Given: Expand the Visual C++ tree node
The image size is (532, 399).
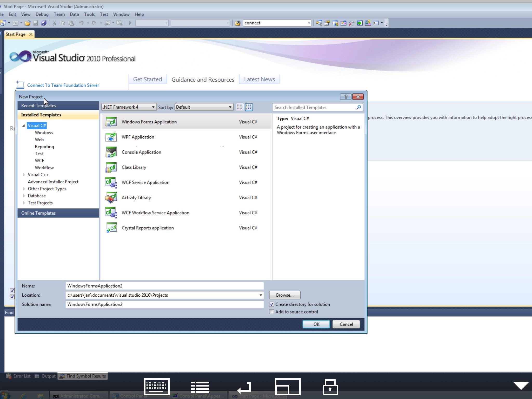Looking at the screenshot, I should [x=24, y=175].
